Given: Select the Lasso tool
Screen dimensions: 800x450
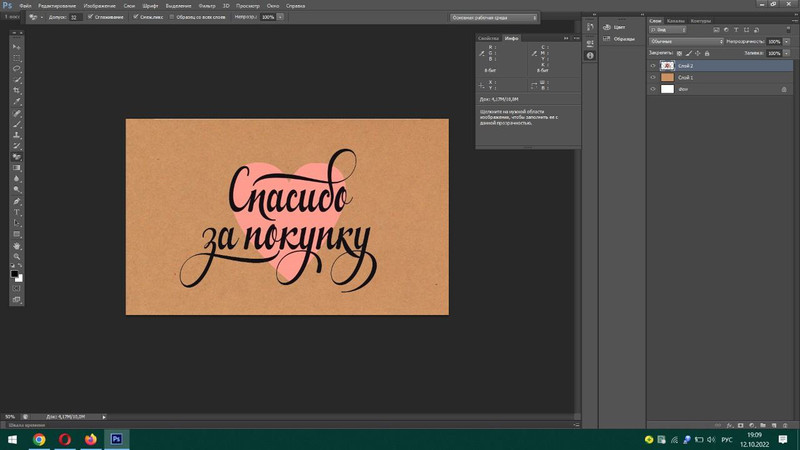Looking at the screenshot, I should point(17,68).
